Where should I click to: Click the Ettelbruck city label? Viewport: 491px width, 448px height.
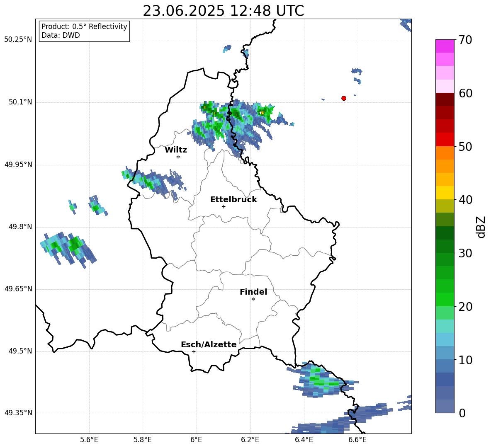click(233, 200)
